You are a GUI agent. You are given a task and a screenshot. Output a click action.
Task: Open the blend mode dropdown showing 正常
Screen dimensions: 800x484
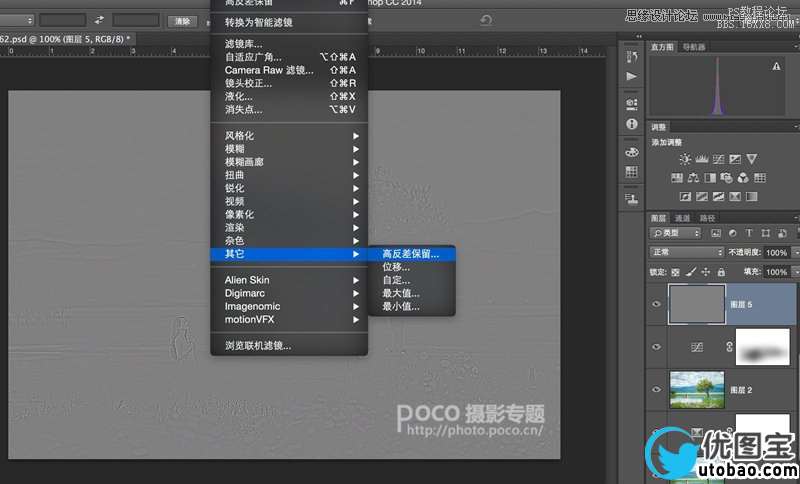[686, 252]
